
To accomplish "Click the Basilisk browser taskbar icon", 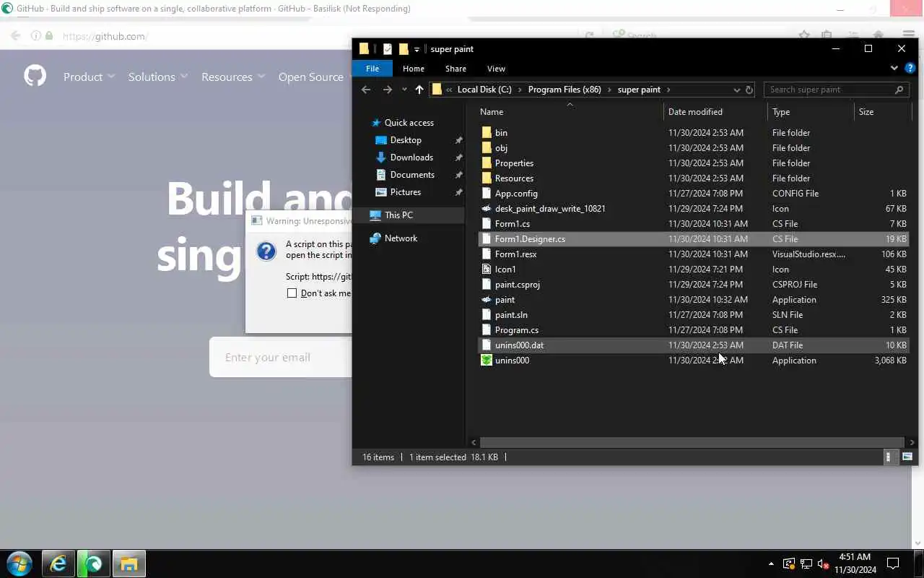I will (x=94, y=564).
